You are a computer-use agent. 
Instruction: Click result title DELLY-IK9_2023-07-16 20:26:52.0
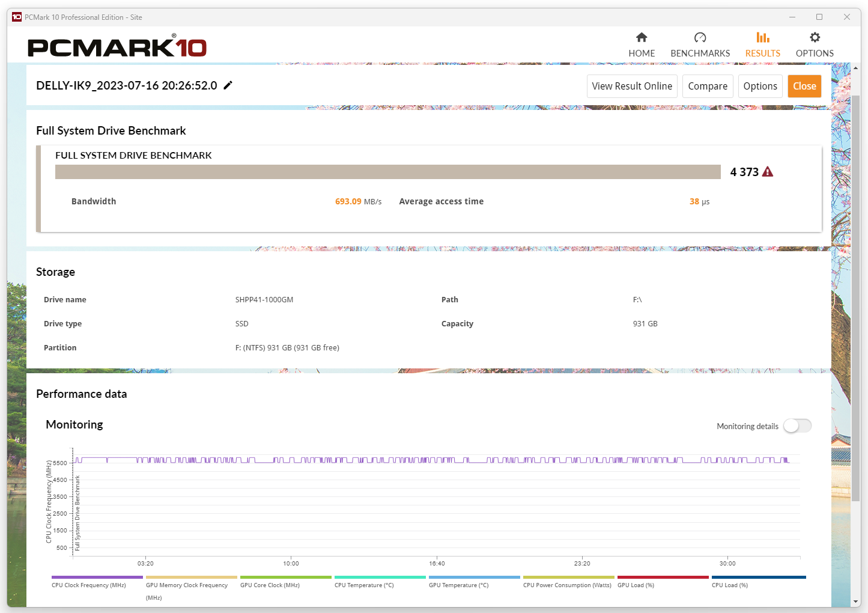pyautogui.click(x=127, y=85)
